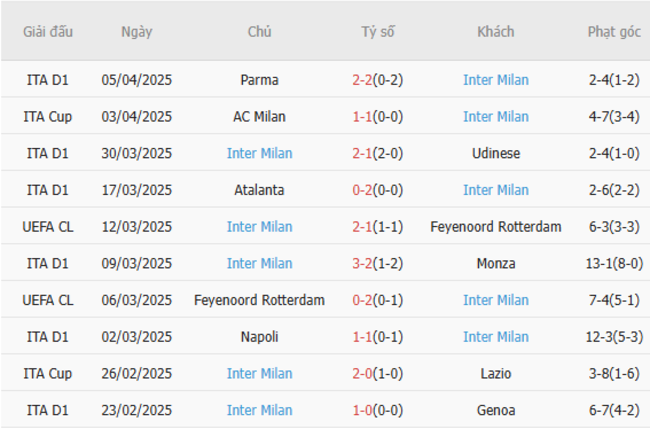Open the AC Milan team link
This screenshot has height=437, width=650.
tap(260, 117)
